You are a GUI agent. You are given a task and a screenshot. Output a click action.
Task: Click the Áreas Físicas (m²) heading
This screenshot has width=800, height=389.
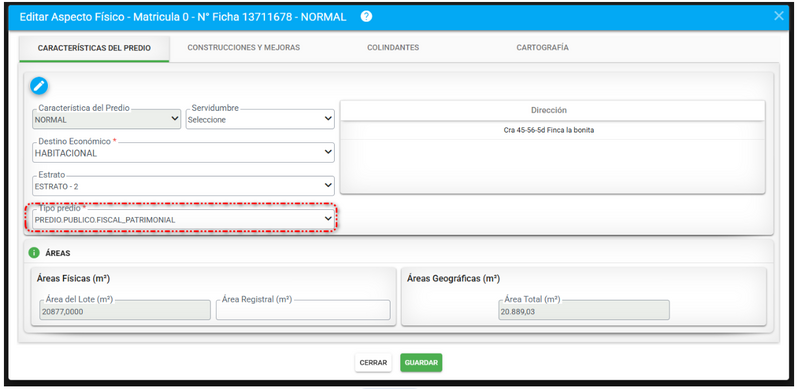(x=73, y=279)
